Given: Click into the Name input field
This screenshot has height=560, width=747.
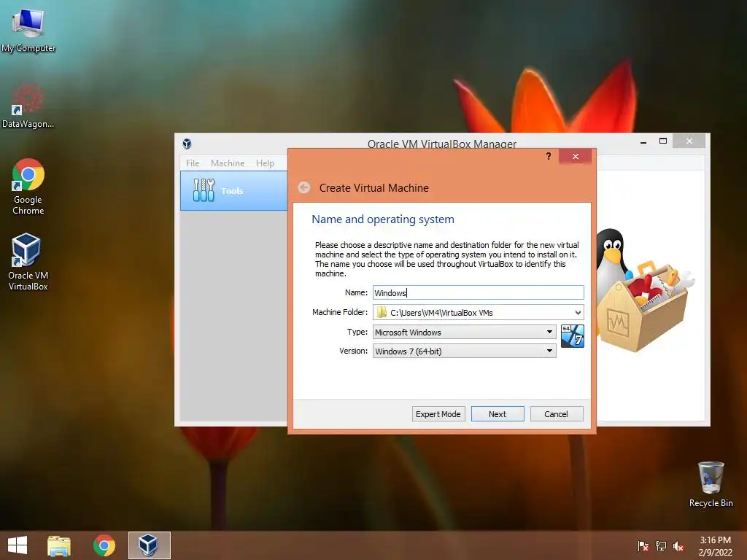Looking at the screenshot, I should 478,292.
